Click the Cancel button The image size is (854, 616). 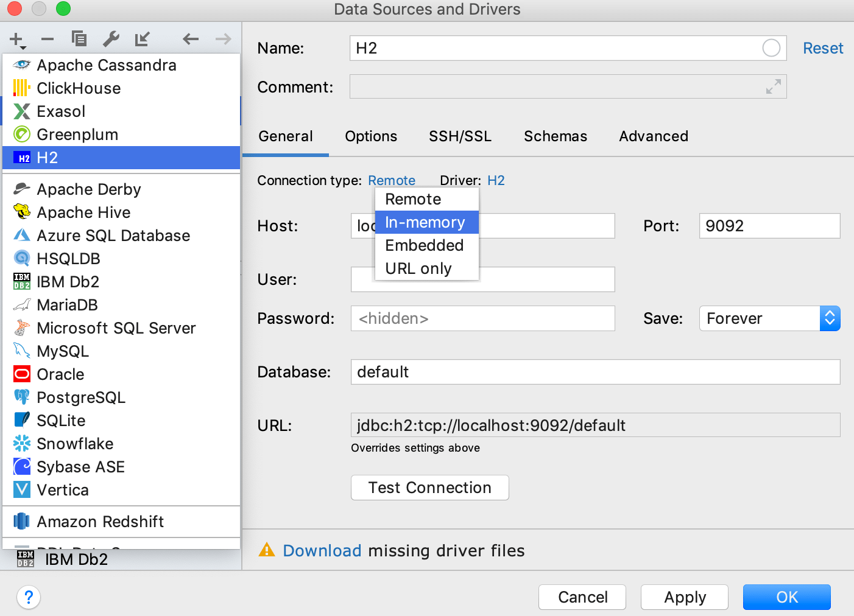coord(582,597)
